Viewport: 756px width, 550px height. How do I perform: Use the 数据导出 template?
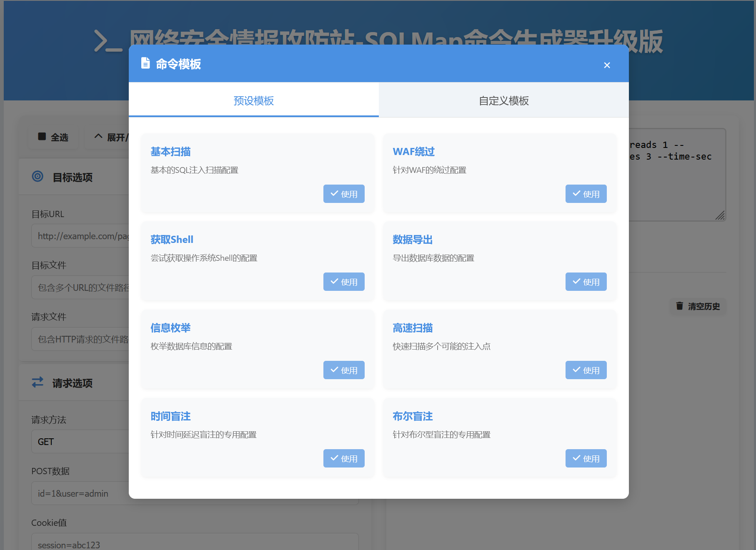click(x=586, y=282)
